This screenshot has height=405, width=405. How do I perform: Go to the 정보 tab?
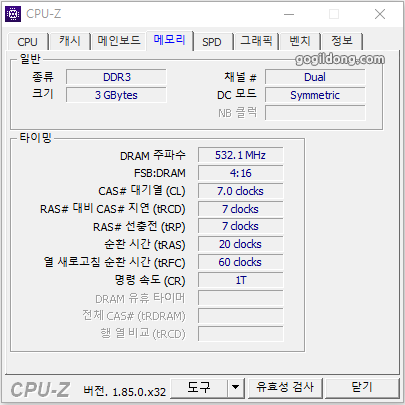coord(342,41)
